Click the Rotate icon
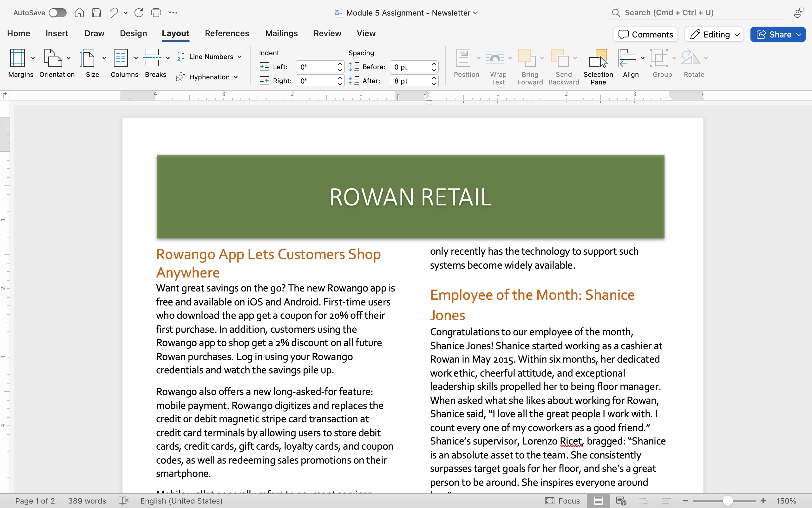The image size is (812, 508). [691, 57]
